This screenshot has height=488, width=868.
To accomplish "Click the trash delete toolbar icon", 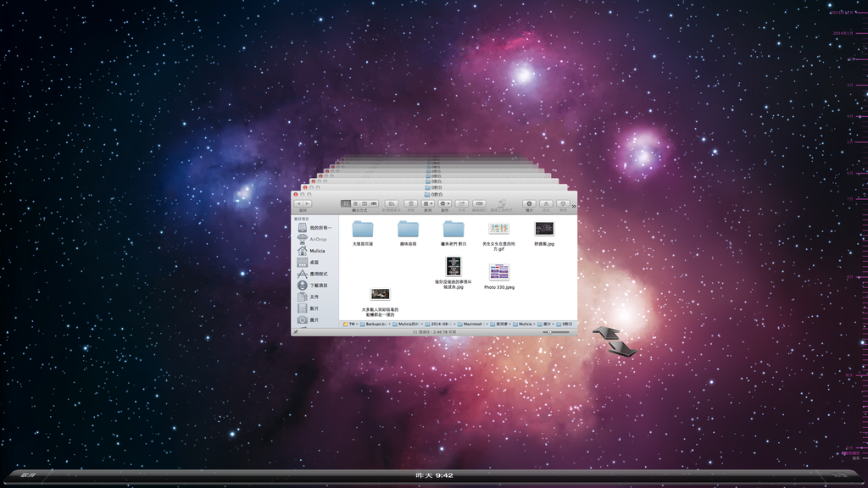I will 410,203.
